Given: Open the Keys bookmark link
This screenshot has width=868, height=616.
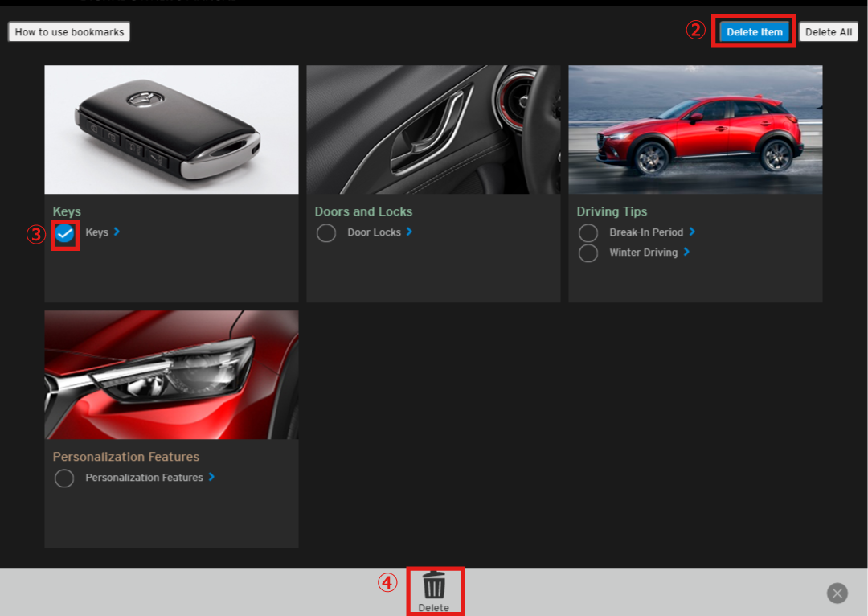Looking at the screenshot, I should click(x=97, y=232).
